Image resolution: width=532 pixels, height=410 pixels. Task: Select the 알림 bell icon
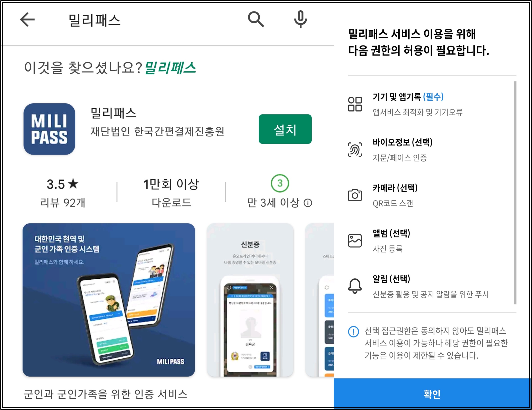(x=355, y=286)
